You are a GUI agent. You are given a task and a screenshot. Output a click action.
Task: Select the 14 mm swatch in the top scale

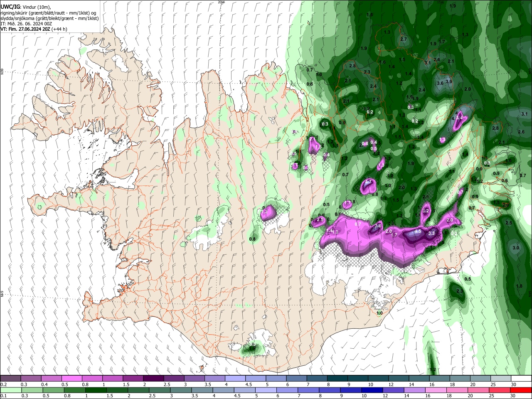tap(419, 379)
